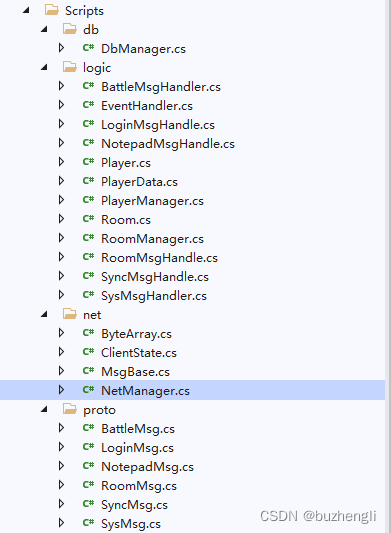The image size is (391, 533).
Task: Click the C# icon beside NetManager.cs
Action: click(x=88, y=390)
